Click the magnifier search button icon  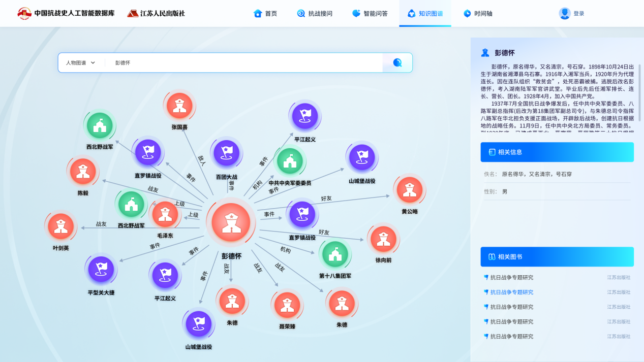coord(397,63)
